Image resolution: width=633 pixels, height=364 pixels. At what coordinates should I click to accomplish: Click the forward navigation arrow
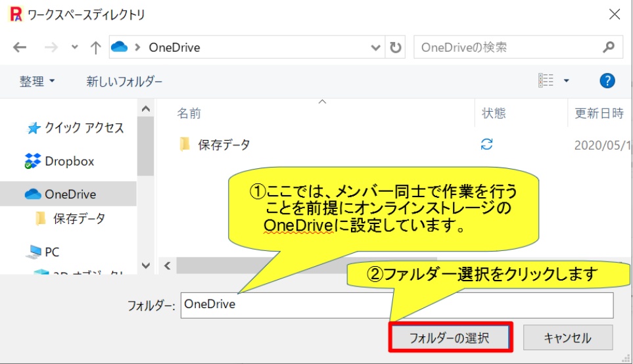click(x=51, y=47)
